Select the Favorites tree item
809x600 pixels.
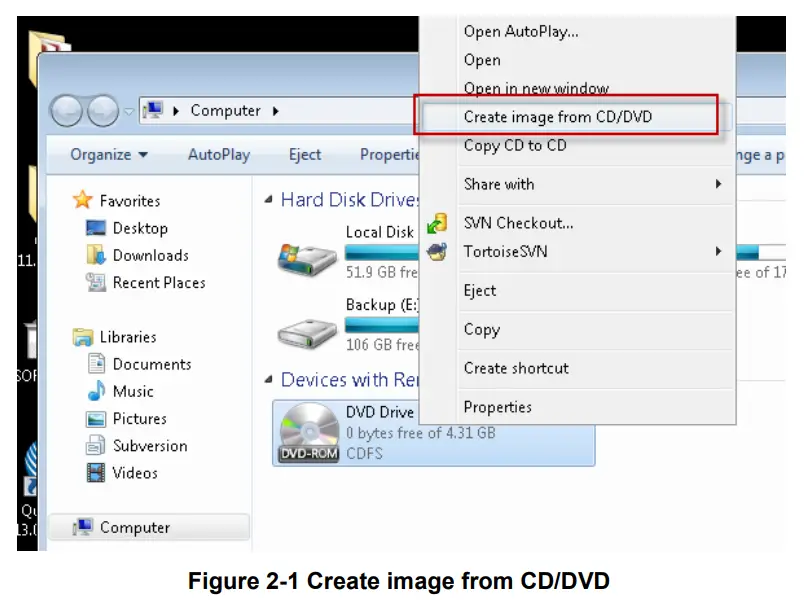tap(130, 201)
